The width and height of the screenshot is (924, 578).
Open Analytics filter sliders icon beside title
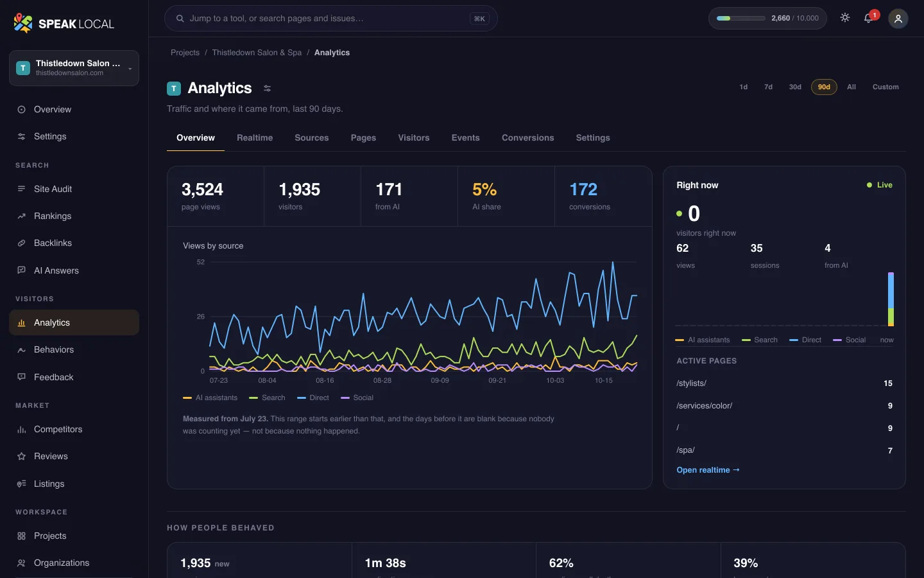[268, 89]
